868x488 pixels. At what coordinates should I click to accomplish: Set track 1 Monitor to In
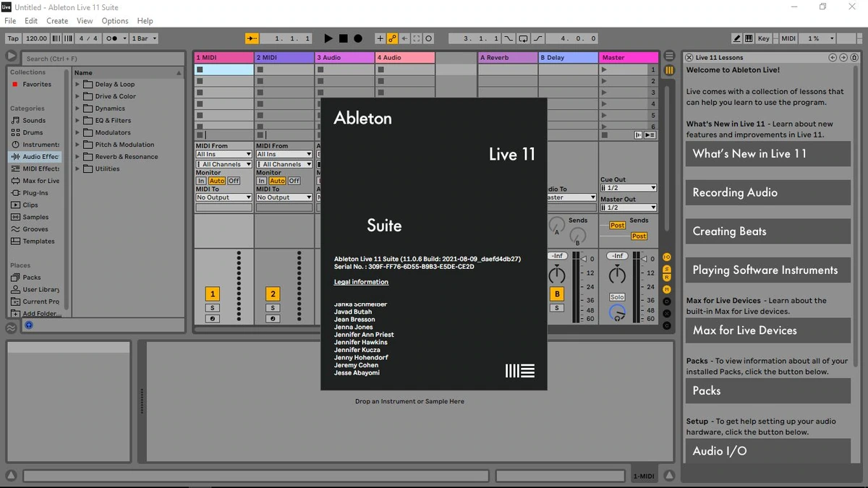click(201, 181)
